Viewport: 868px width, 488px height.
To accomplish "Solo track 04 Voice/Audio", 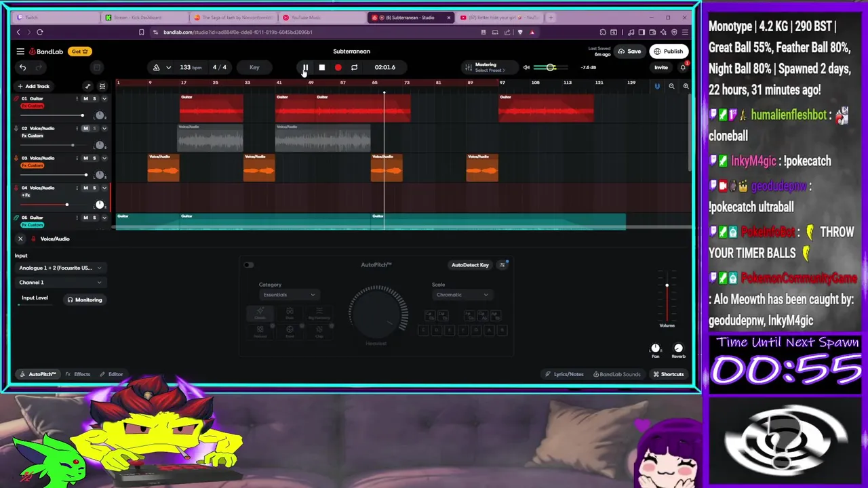I will [94, 188].
